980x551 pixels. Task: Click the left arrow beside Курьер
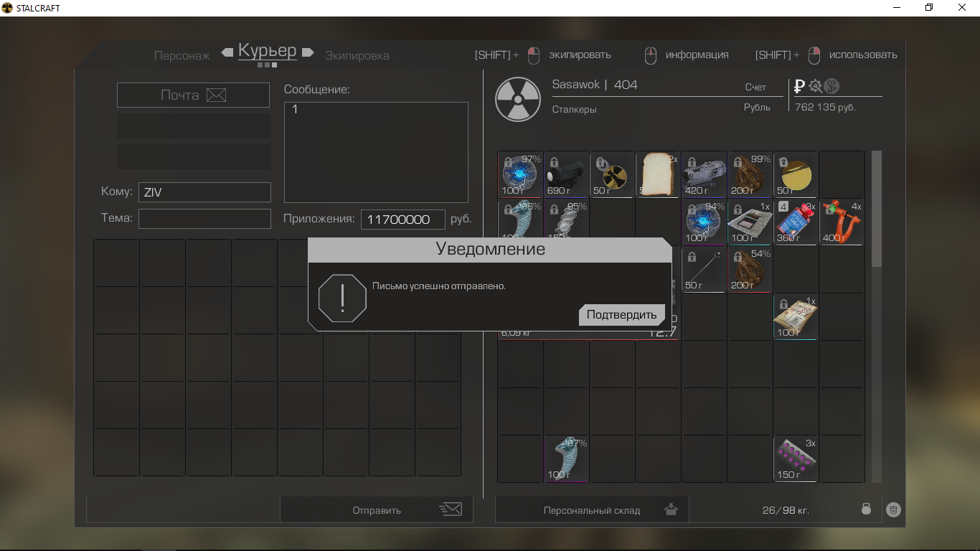227,52
